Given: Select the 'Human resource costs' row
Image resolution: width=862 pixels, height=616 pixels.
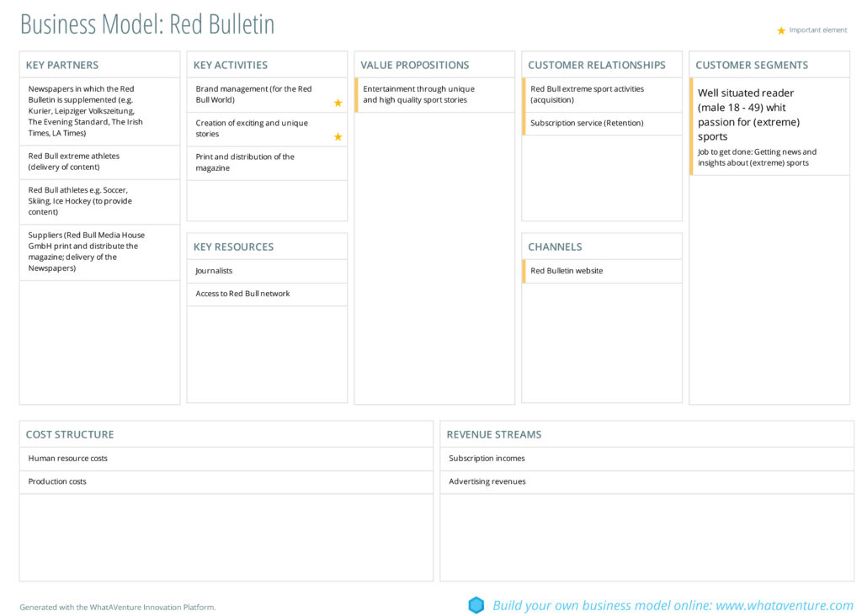Looking at the screenshot, I should point(226,459).
